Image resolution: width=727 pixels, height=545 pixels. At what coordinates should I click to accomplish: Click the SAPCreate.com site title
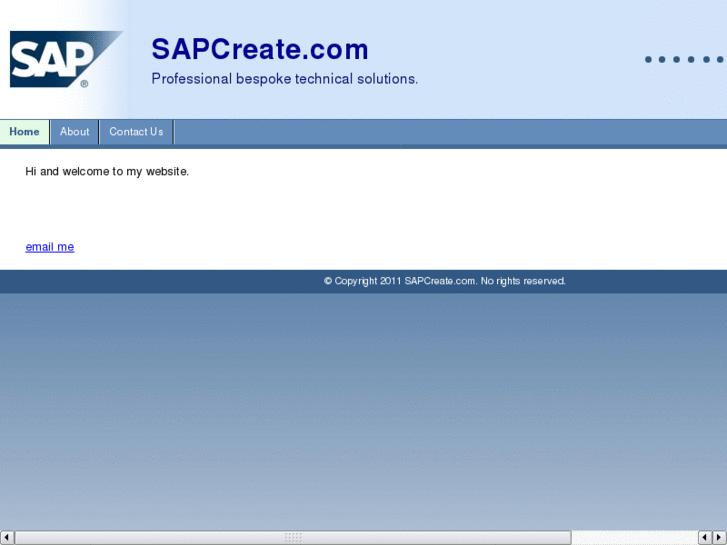[x=260, y=49]
